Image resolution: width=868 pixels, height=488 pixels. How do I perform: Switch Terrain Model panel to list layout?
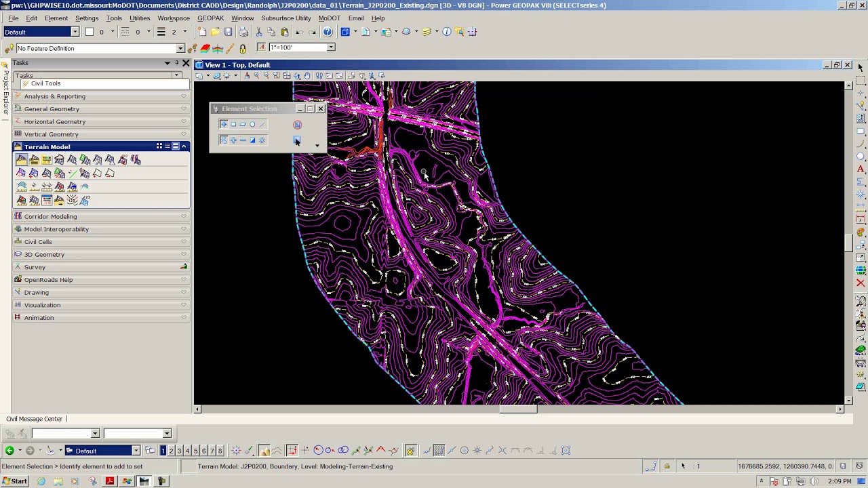click(167, 146)
